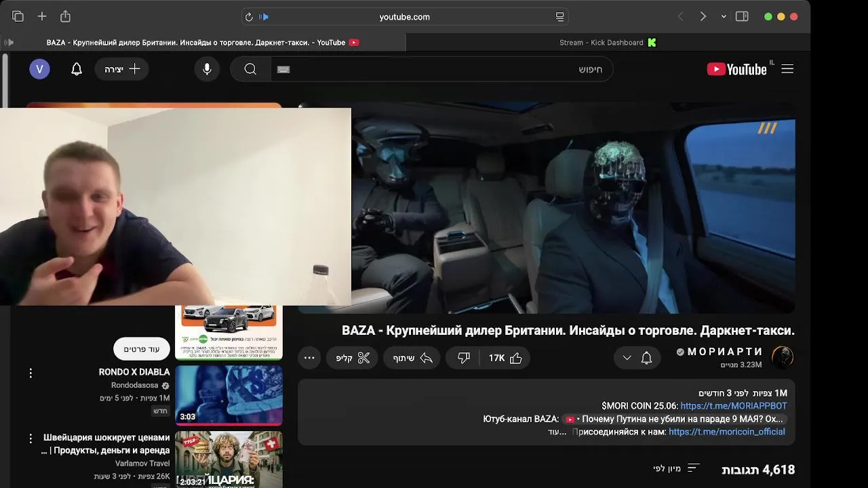Click the magnifier search button

(250, 69)
